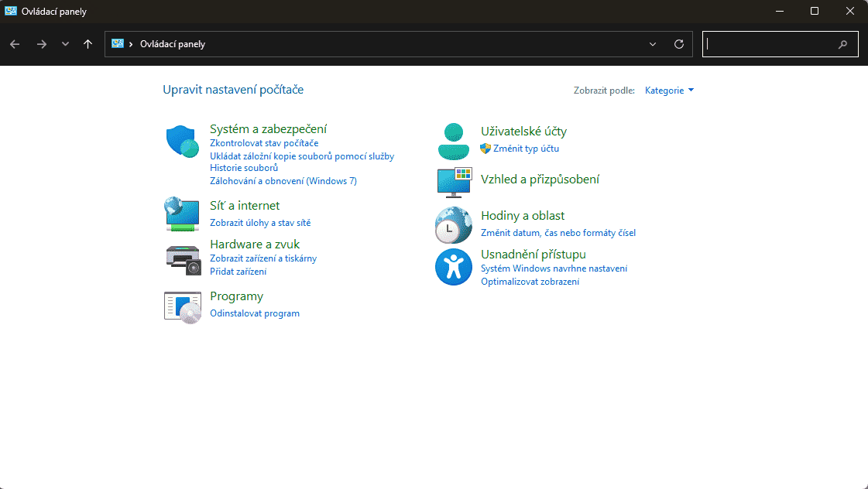Open Uživatelské účty user icon
Screen dimensions: 868x489
tap(453, 140)
